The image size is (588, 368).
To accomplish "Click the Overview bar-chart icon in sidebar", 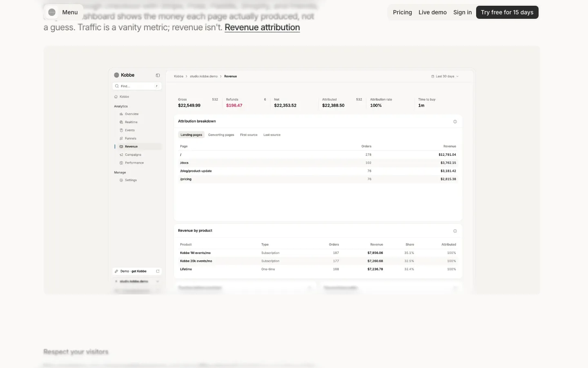I will pos(121,114).
